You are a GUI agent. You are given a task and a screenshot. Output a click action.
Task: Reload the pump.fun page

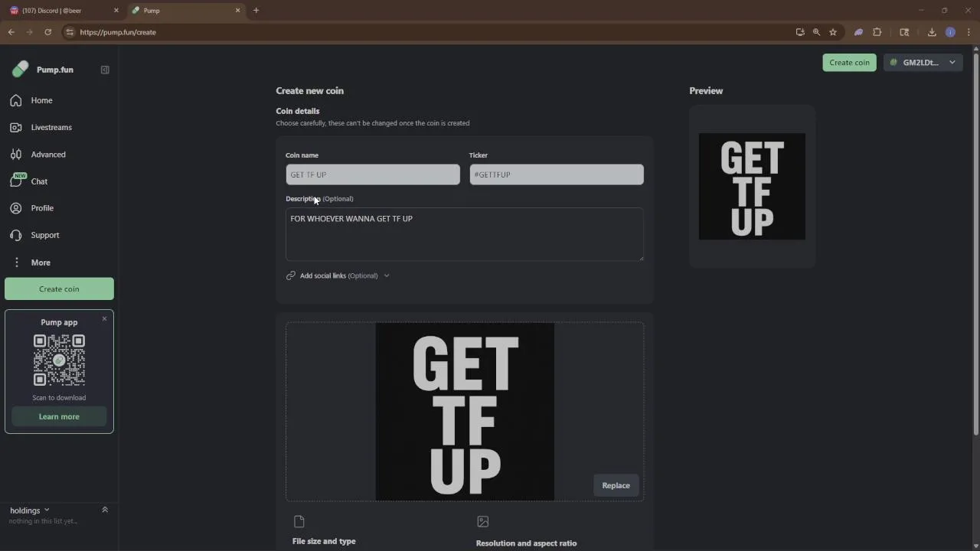[48, 32]
